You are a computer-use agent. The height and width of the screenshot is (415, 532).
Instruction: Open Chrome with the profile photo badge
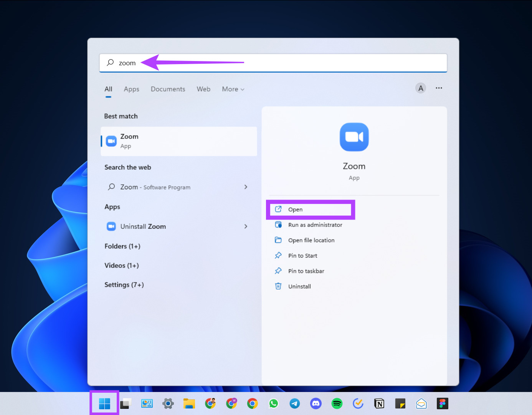(x=210, y=403)
